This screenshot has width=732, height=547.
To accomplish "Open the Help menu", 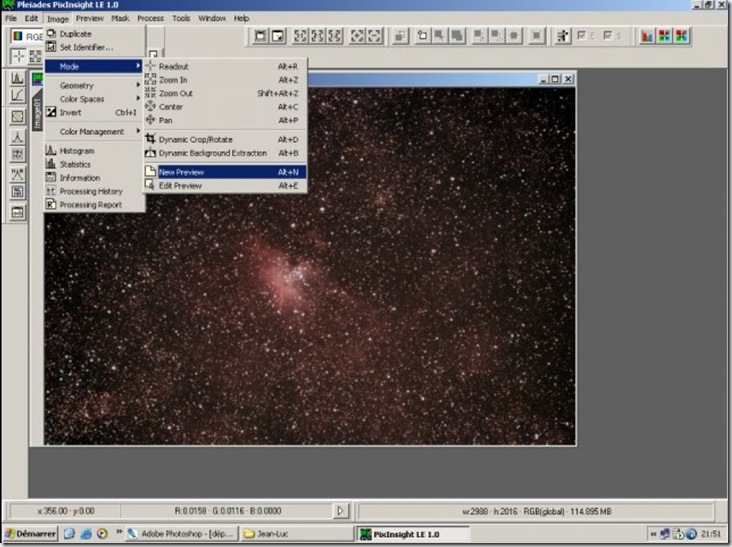I will click(x=241, y=18).
